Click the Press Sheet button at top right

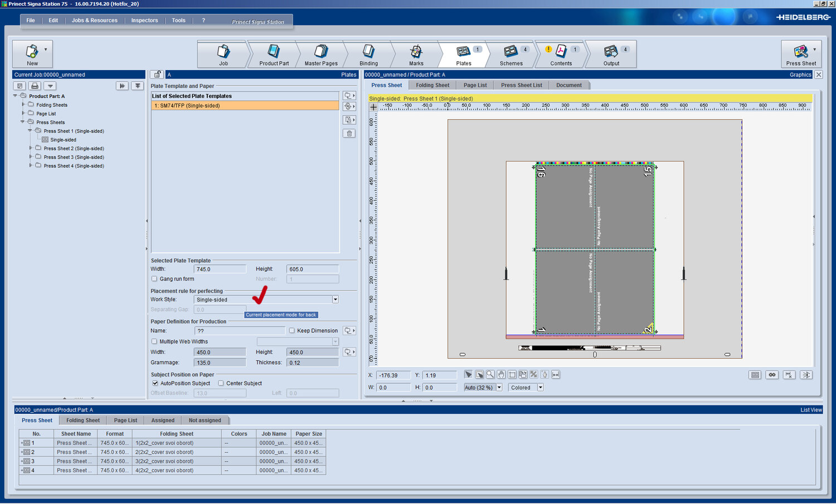[x=800, y=54]
